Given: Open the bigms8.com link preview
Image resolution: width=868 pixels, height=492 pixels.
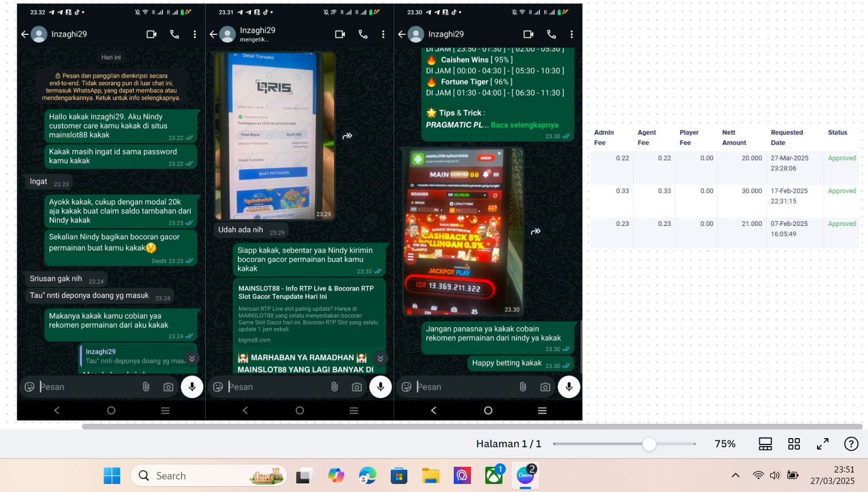Looking at the screenshot, I should [308, 313].
